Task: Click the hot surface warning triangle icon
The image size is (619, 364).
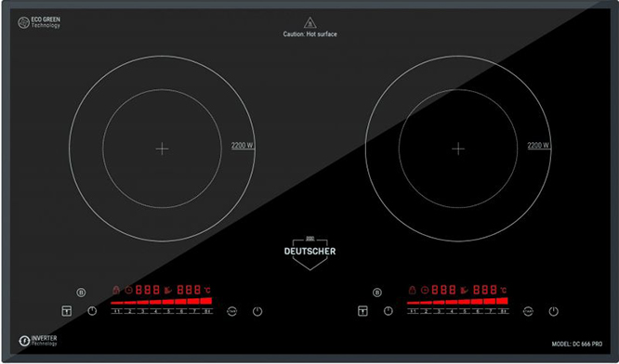Action: click(x=309, y=22)
